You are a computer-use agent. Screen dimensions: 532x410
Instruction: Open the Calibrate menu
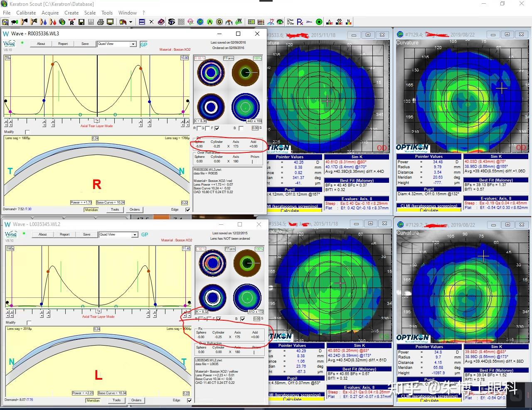pos(26,13)
